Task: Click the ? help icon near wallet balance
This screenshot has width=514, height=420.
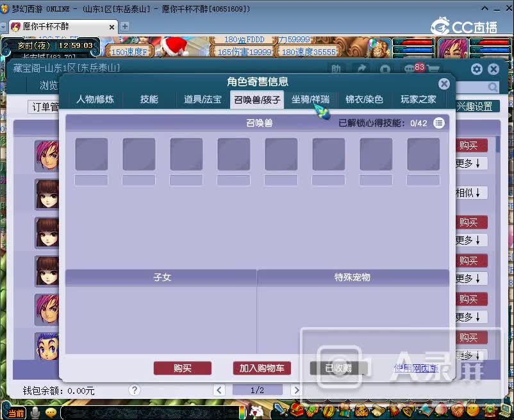Action: coord(134,390)
